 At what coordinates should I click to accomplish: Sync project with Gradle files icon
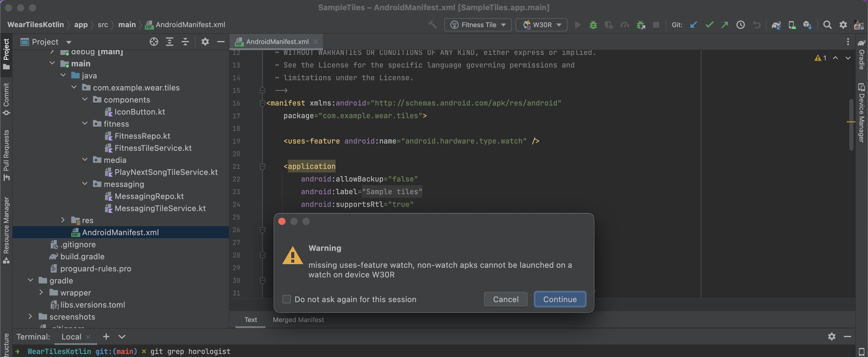(x=776, y=25)
